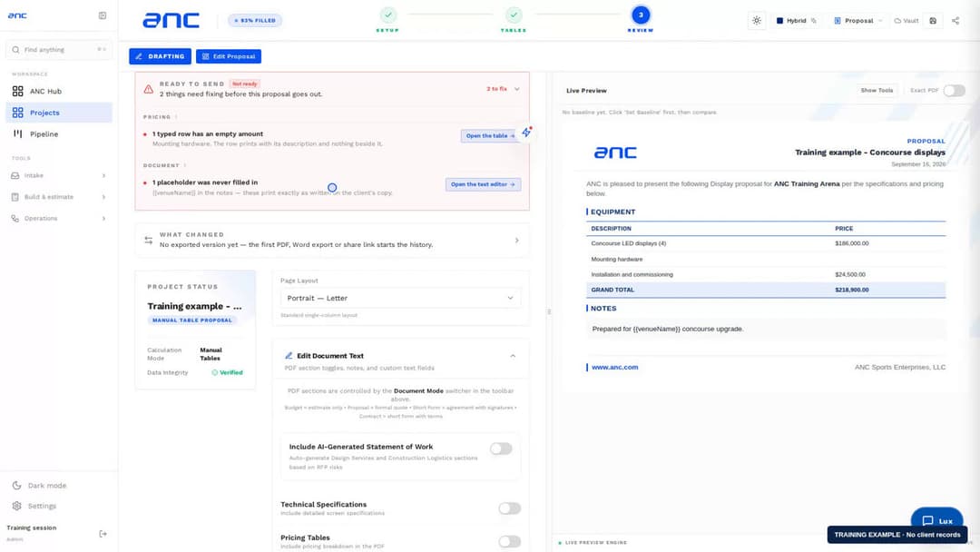Click the pencil icon beside Edit Document Text
The image size is (980, 552).
289,356
